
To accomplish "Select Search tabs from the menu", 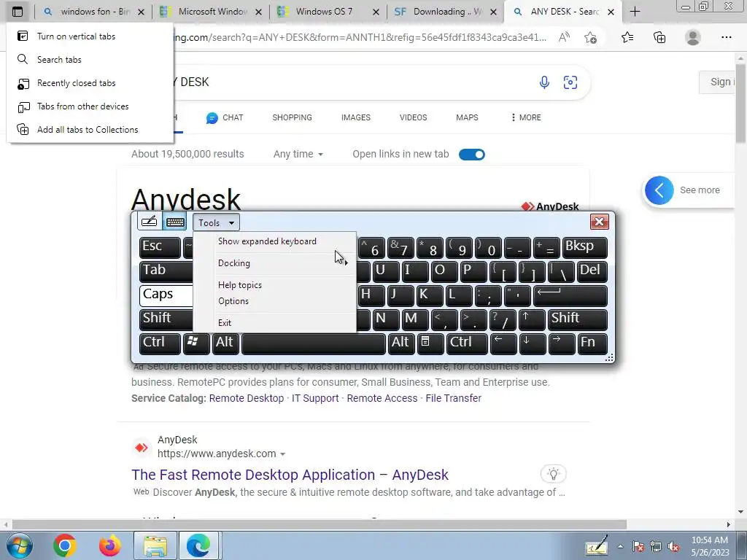I will click(90, 60).
